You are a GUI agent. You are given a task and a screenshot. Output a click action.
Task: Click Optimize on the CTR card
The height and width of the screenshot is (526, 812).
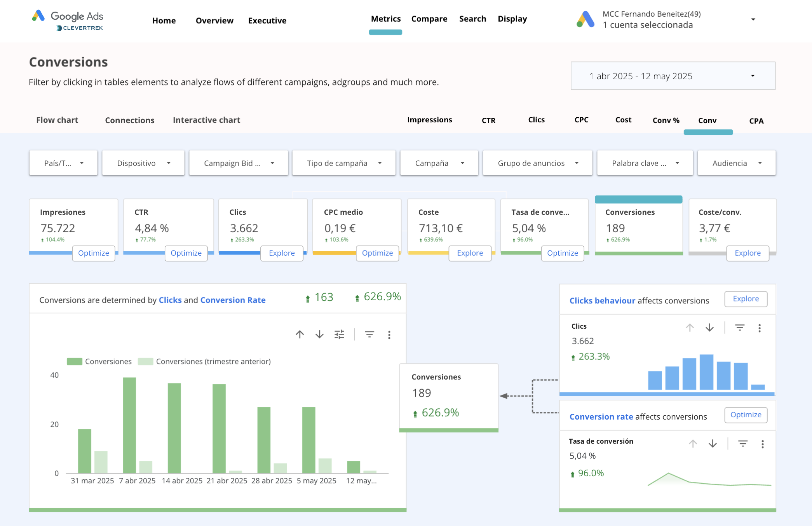[186, 253]
